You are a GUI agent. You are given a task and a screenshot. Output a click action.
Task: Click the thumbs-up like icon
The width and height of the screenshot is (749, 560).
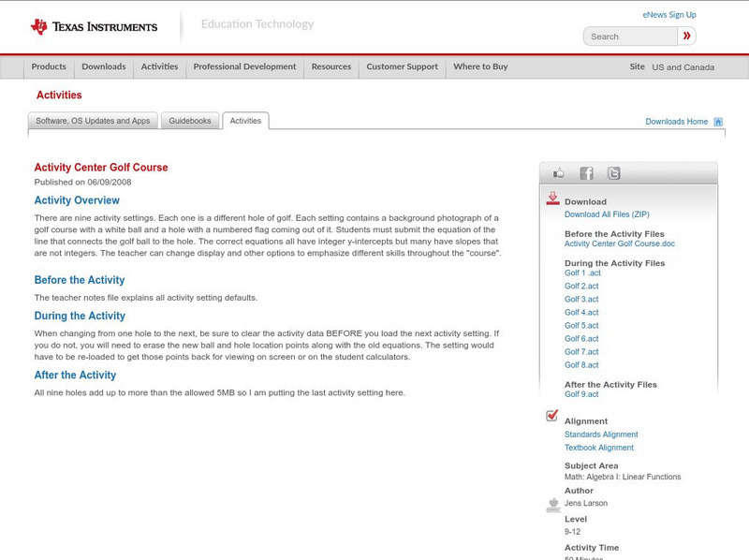pyautogui.click(x=558, y=173)
